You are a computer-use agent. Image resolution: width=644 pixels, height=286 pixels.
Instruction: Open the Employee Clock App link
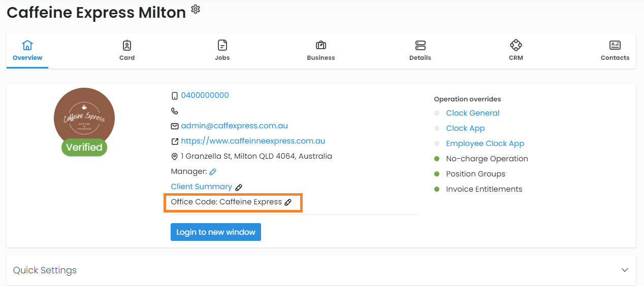(485, 144)
